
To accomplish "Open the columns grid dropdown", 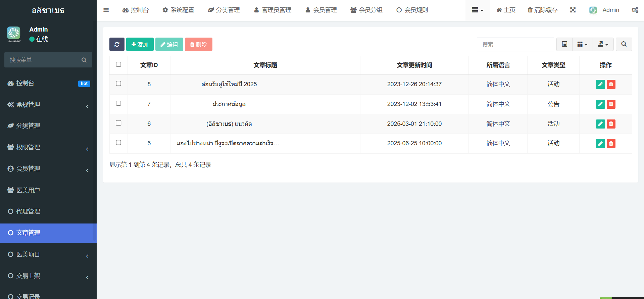I will point(582,44).
